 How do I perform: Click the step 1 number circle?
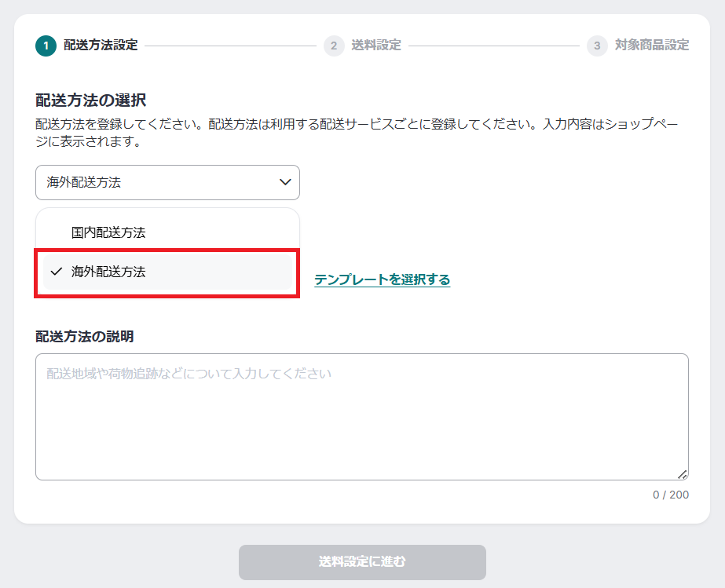pos(46,46)
